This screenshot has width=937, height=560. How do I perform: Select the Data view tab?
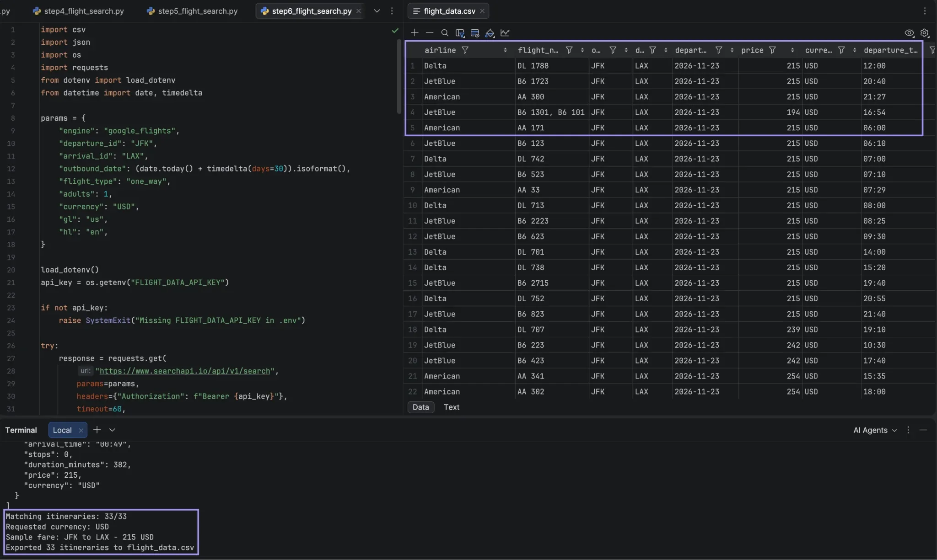420,407
